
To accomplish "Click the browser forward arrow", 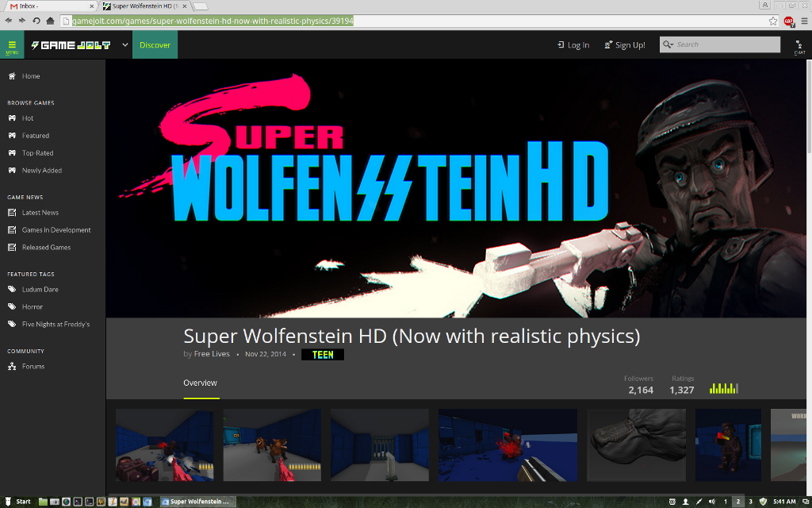I will (22, 21).
